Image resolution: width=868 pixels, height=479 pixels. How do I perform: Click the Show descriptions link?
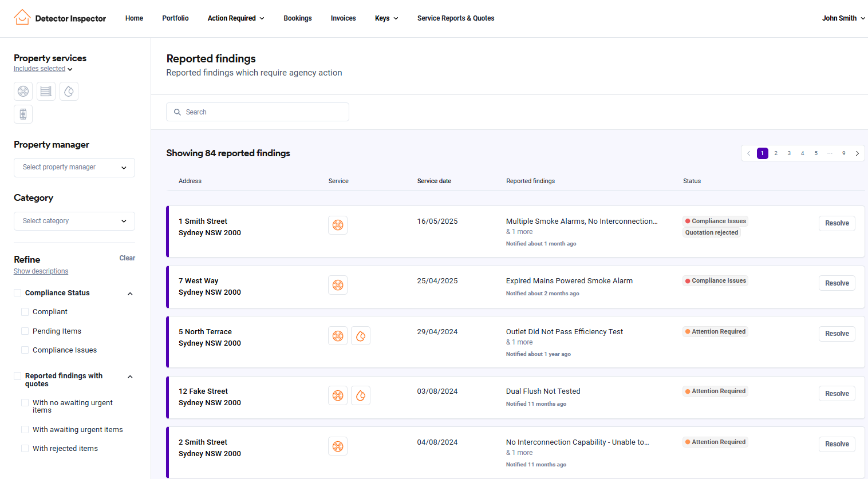pyautogui.click(x=41, y=271)
